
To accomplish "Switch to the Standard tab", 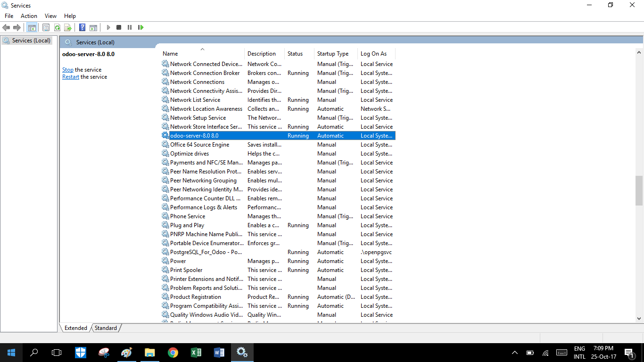I will 106,328.
